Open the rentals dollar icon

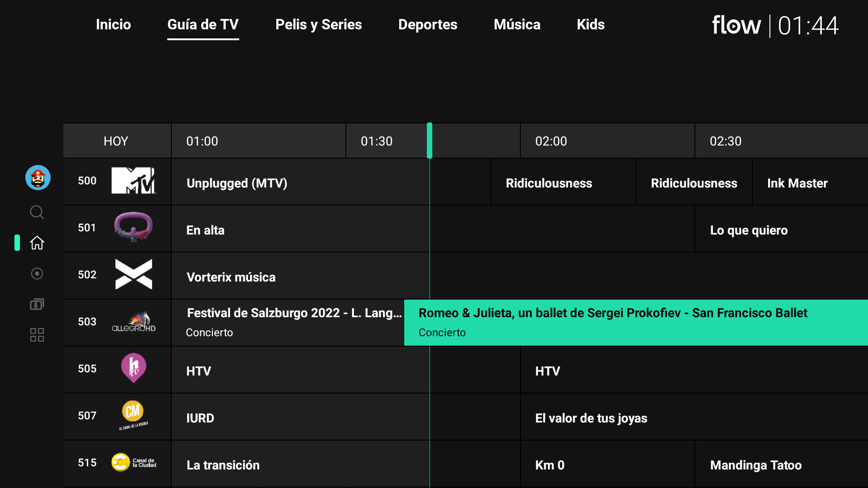click(37, 304)
